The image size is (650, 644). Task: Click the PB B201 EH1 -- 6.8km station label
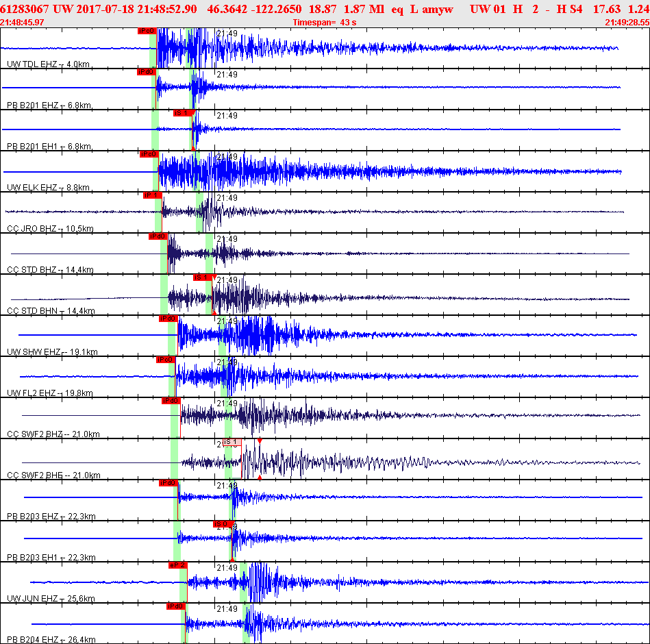[x=49, y=147]
